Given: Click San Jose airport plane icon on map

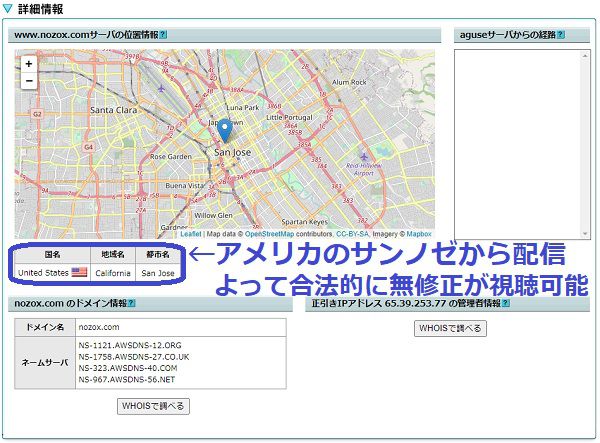Looking at the screenshot, I should click(x=161, y=89).
